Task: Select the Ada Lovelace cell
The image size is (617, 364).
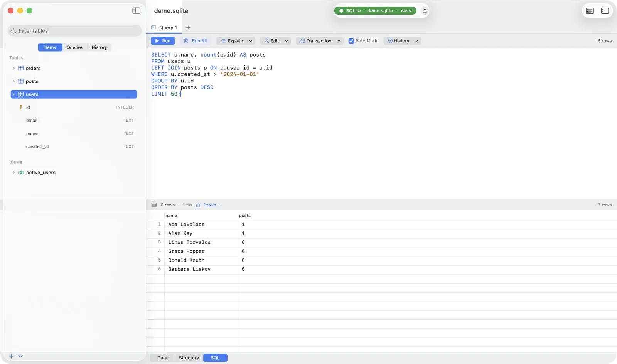Action: tap(201, 225)
